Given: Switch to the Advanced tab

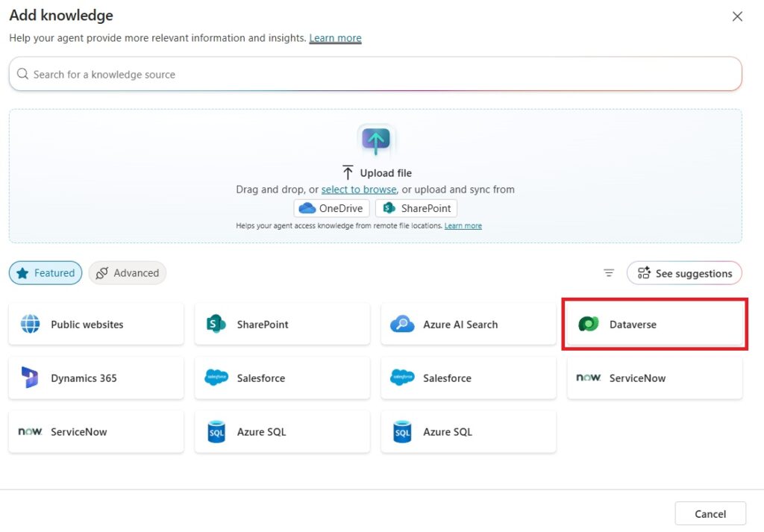Looking at the screenshot, I should (128, 273).
